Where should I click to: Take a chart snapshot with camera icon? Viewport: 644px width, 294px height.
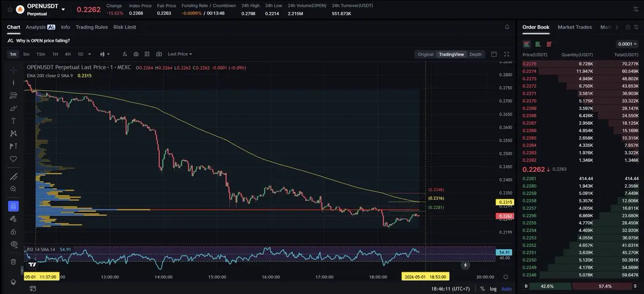click(159, 54)
